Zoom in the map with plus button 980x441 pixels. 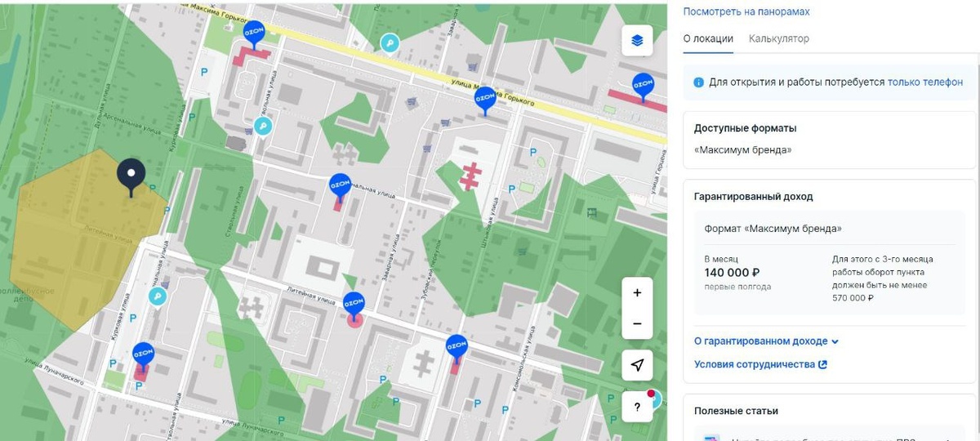point(637,293)
